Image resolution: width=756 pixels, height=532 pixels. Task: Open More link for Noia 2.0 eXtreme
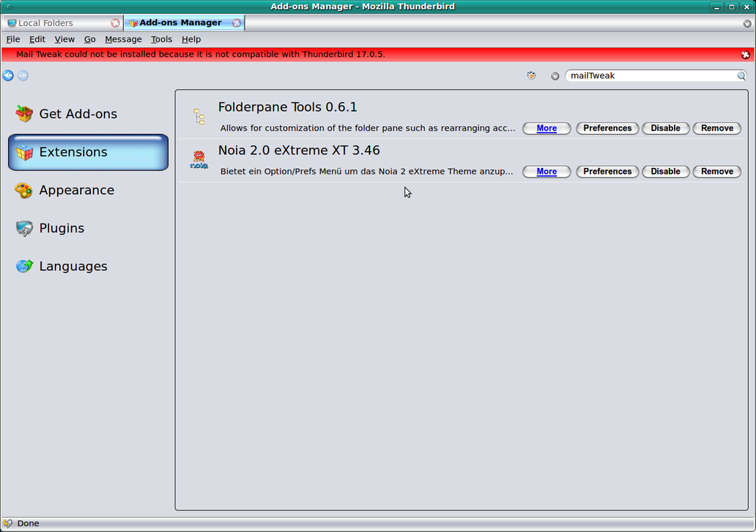pos(547,172)
